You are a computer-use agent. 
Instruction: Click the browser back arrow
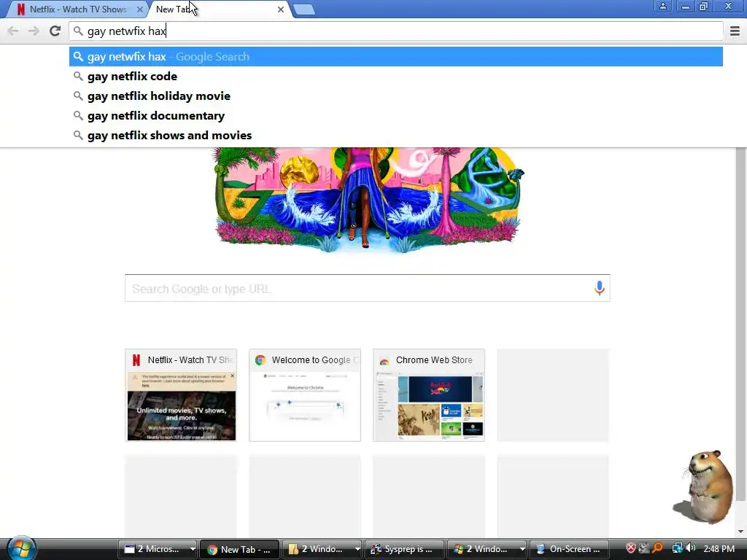pyautogui.click(x=13, y=31)
